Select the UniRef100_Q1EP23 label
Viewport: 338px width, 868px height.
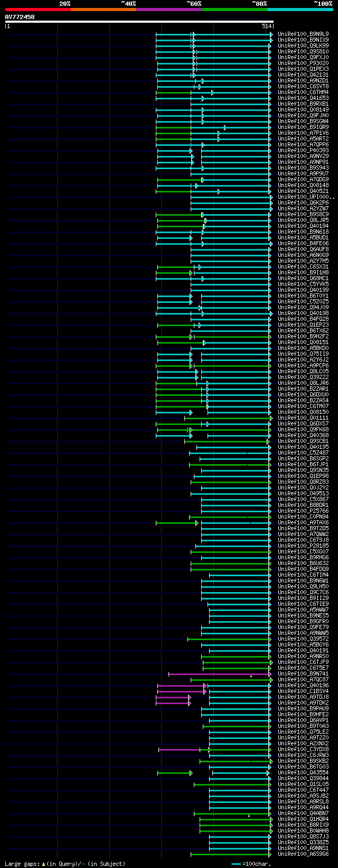[x=303, y=325]
